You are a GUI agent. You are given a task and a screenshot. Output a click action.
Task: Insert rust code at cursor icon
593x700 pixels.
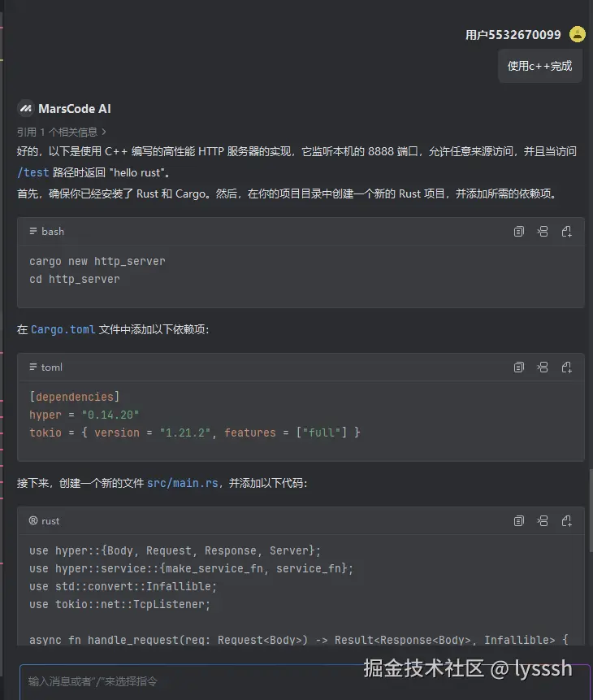pos(543,521)
